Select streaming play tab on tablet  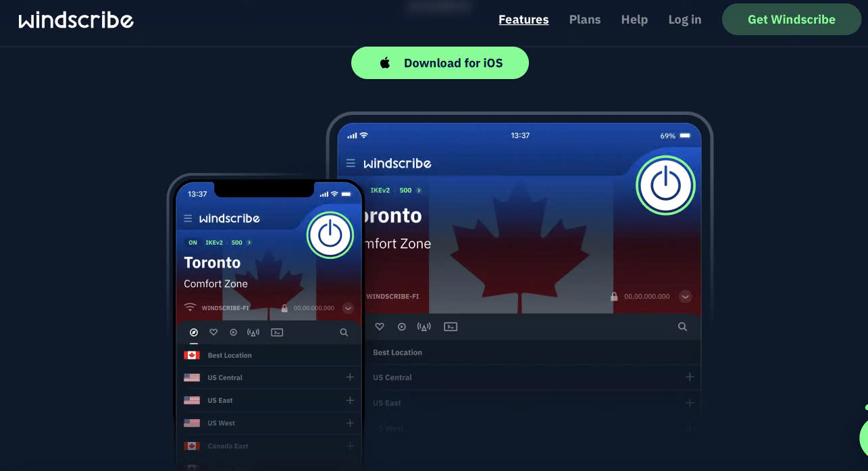pyautogui.click(x=402, y=327)
